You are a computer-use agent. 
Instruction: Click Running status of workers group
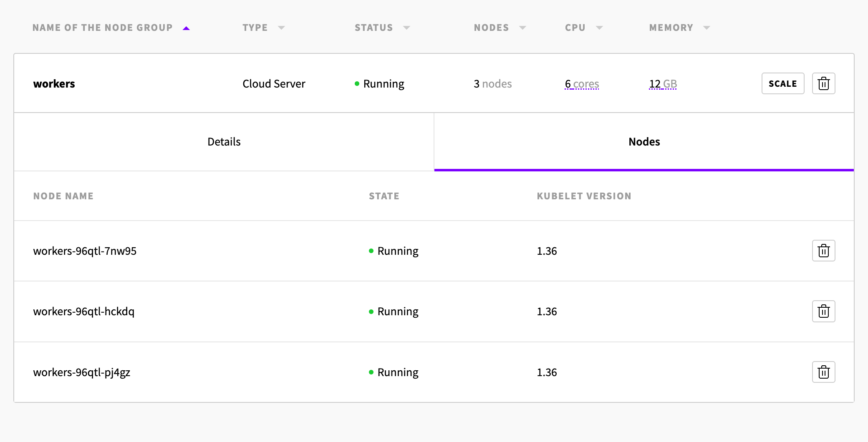point(379,84)
